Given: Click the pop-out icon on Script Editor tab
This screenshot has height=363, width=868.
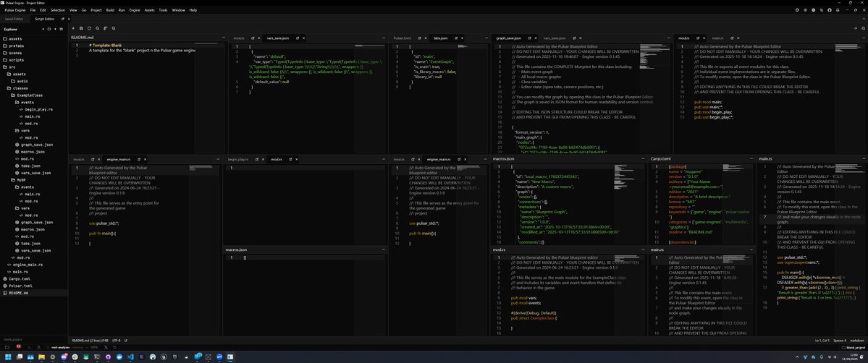Looking at the screenshot, I should click(x=62, y=19).
